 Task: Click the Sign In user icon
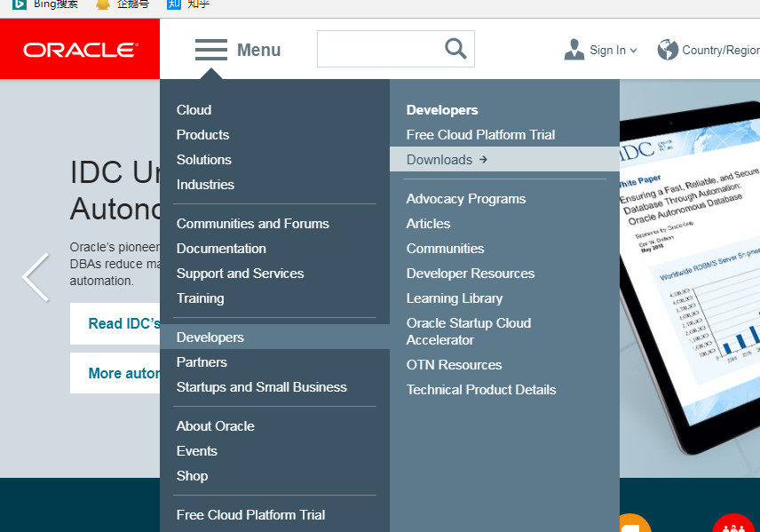pyautogui.click(x=574, y=50)
